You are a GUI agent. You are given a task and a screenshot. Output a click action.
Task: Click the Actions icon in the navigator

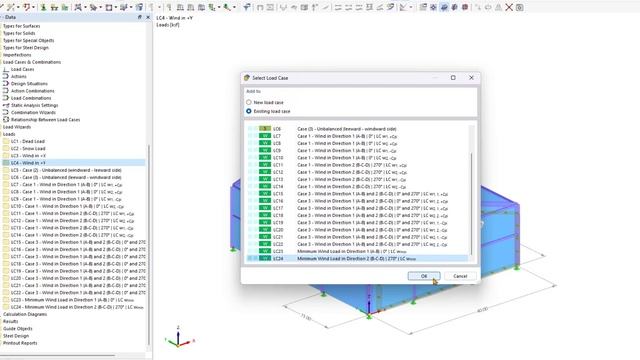[x=6, y=76]
